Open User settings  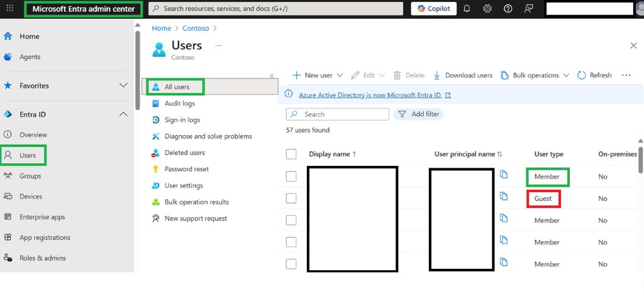coord(184,185)
